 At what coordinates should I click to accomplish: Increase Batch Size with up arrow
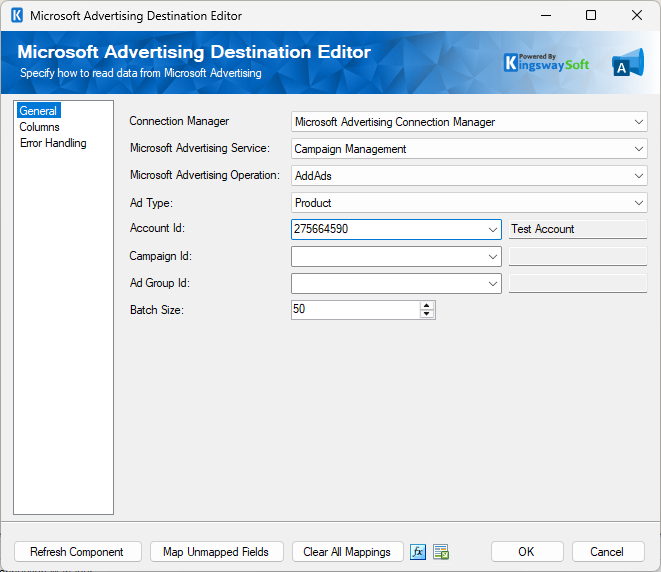click(x=427, y=305)
